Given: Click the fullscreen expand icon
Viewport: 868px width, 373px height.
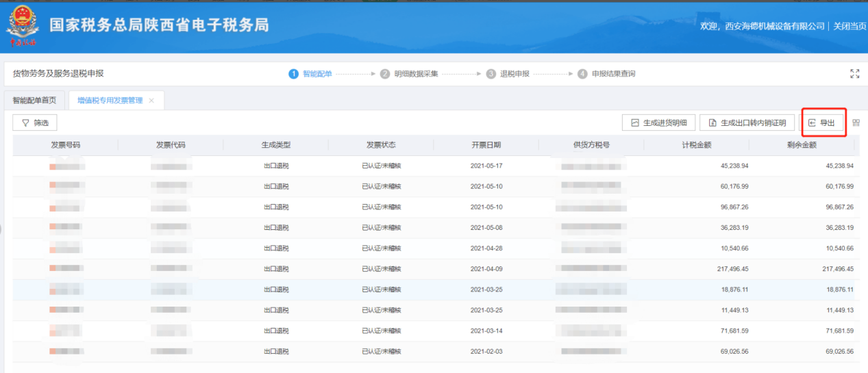Looking at the screenshot, I should pyautogui.click(x=854, y=73).
